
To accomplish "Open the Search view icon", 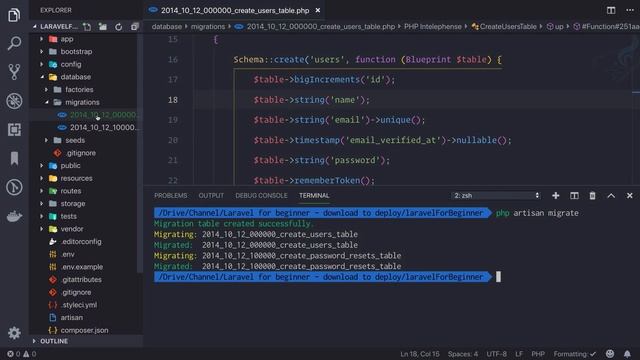I will click(14, 43).
